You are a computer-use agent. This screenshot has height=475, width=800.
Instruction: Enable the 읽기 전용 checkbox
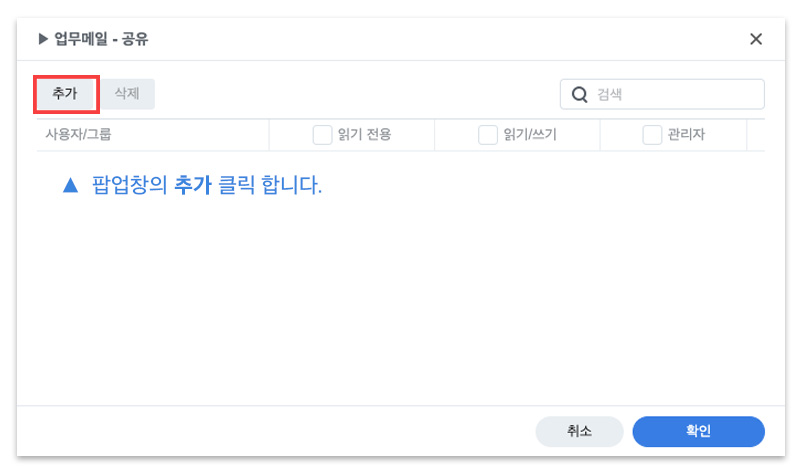click(322, 135)
